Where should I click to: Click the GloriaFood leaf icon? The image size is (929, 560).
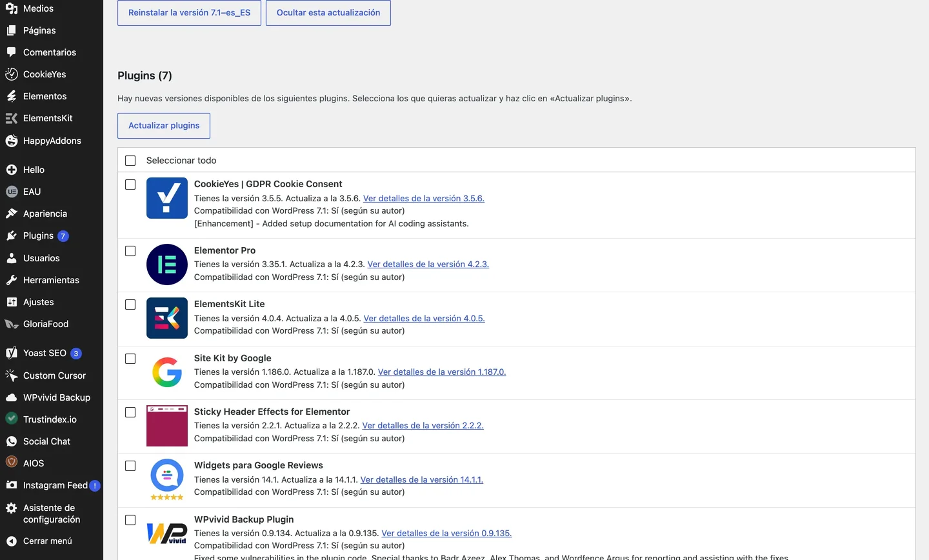coord(12,324)
